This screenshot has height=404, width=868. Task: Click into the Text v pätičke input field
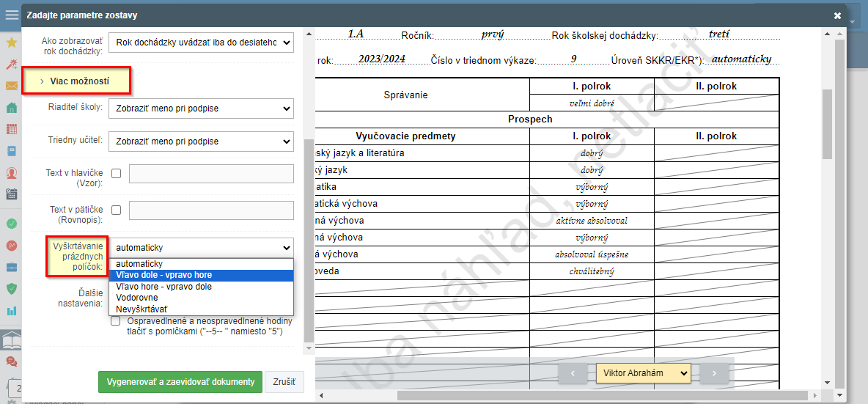tap(211, 210)
